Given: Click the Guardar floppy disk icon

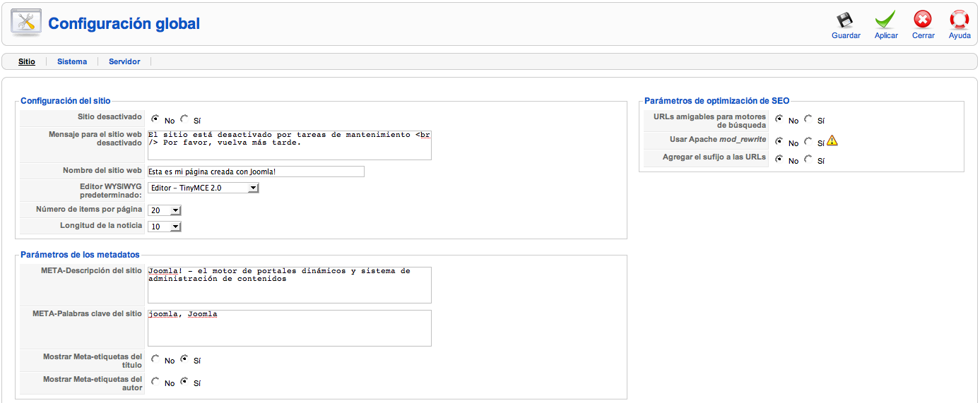Looking at the screenshot, I should click(845, 20).
